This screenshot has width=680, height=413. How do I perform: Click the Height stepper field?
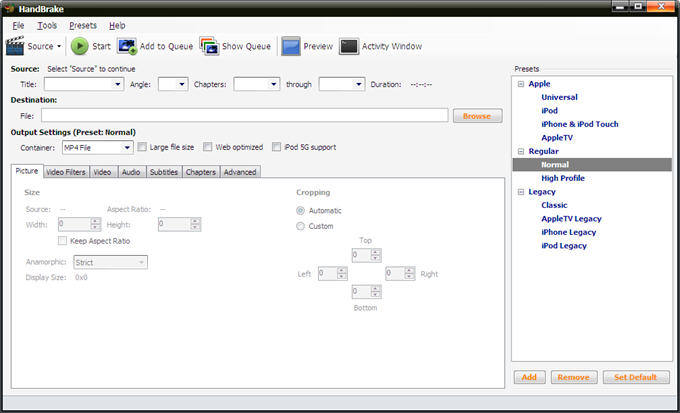(179, 224)
